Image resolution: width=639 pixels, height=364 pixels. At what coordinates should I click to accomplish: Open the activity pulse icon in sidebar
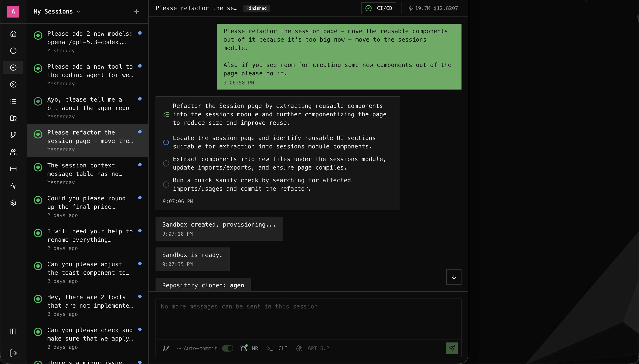13,186
